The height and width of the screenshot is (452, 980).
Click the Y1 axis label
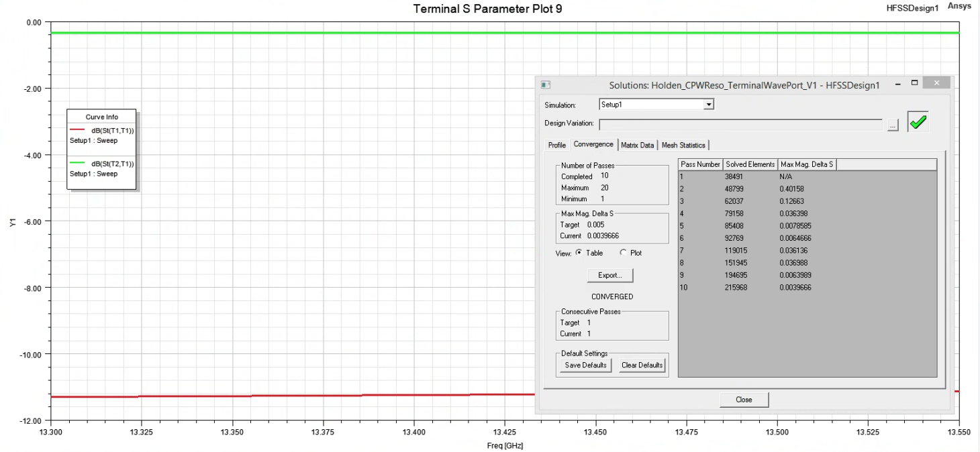[x=13, y=222]
